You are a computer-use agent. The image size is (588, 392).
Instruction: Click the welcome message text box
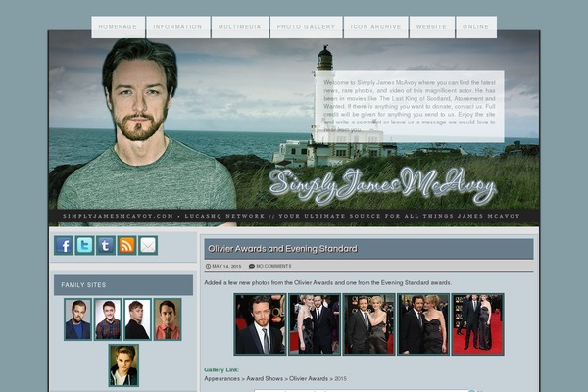click(x=410, y=106)
